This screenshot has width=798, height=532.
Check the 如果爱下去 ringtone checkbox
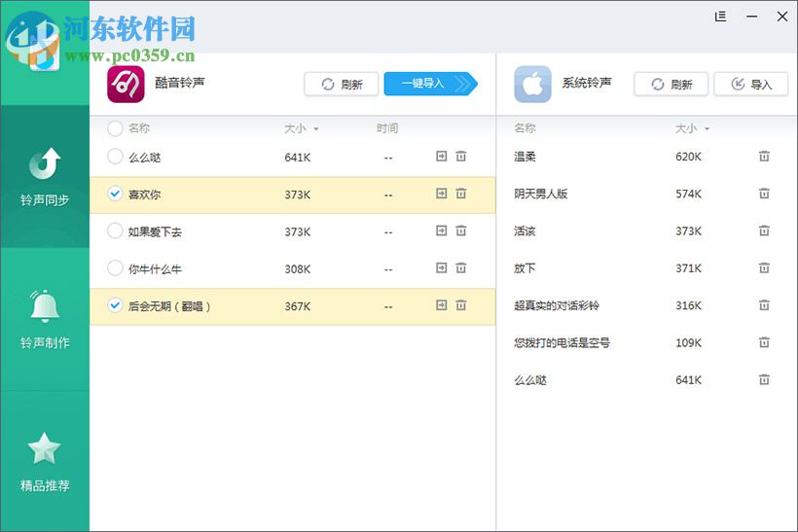(115, 231)
